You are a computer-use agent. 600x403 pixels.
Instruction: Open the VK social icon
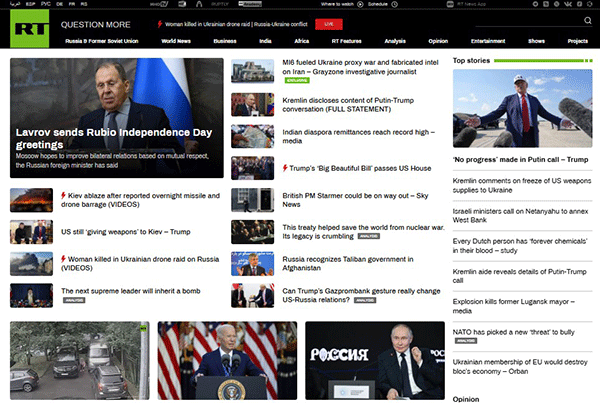pos(568,4)
